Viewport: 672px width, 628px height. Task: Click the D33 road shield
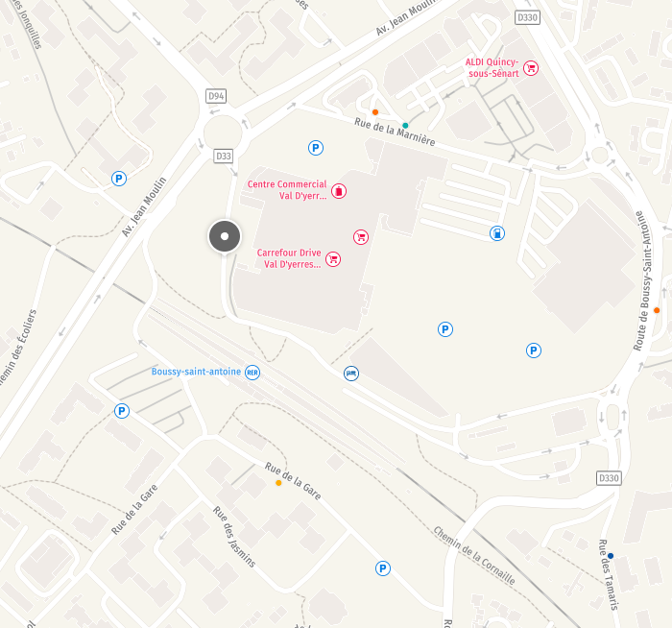click(224, 156)
